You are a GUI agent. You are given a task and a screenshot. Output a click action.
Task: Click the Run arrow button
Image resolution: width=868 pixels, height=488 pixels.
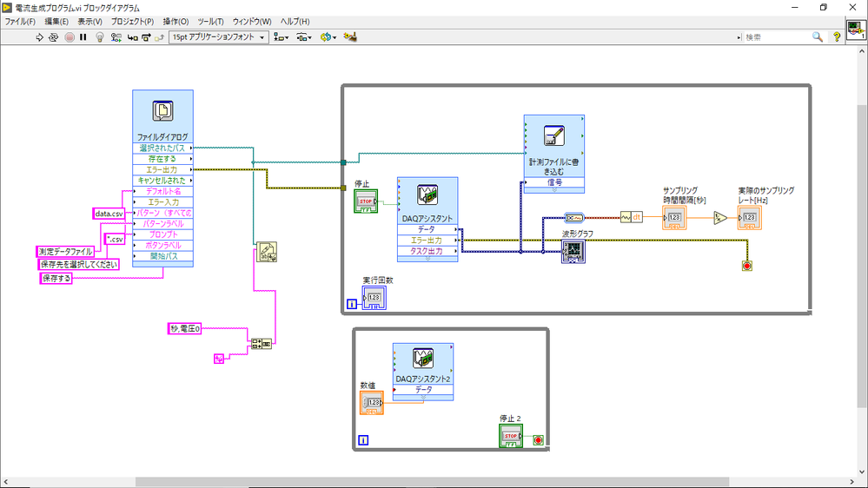[39, 37]
